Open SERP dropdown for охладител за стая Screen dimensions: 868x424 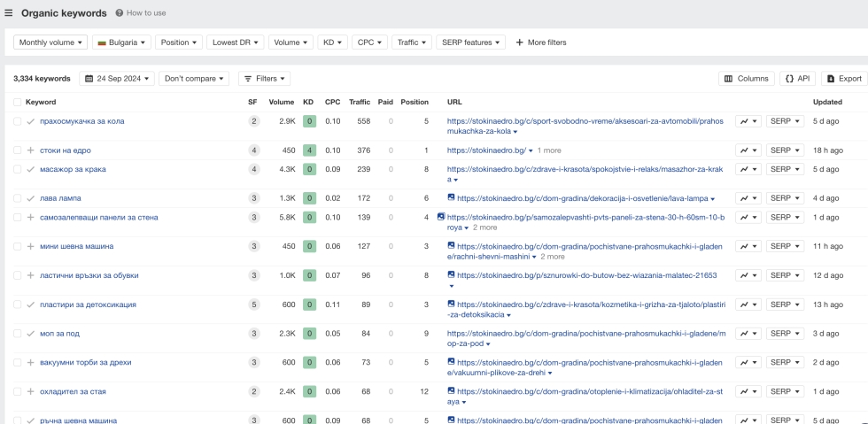pyautogui.click(x=785, y=391)
